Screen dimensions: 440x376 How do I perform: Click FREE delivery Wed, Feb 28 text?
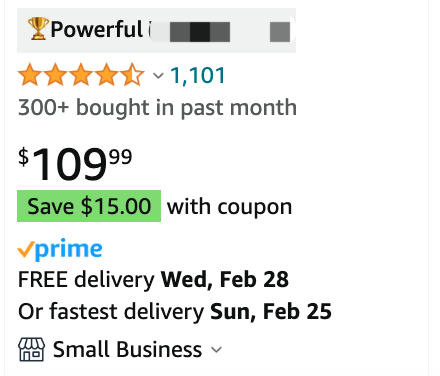point(153,279)
